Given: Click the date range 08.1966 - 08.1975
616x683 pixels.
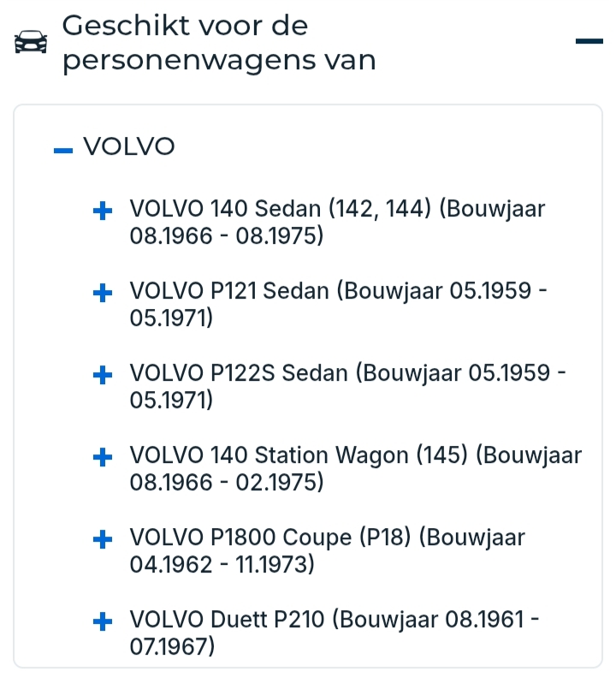Looking at the screenshot, I should (227, 236).
